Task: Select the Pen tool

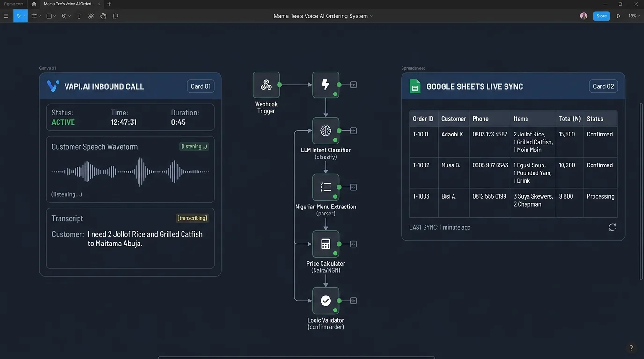Action: (64, 16)
